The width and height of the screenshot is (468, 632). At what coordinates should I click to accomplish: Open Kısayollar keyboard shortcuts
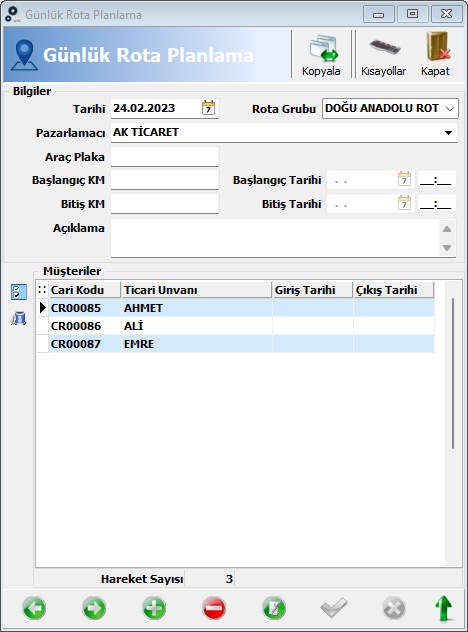(383, 55)
